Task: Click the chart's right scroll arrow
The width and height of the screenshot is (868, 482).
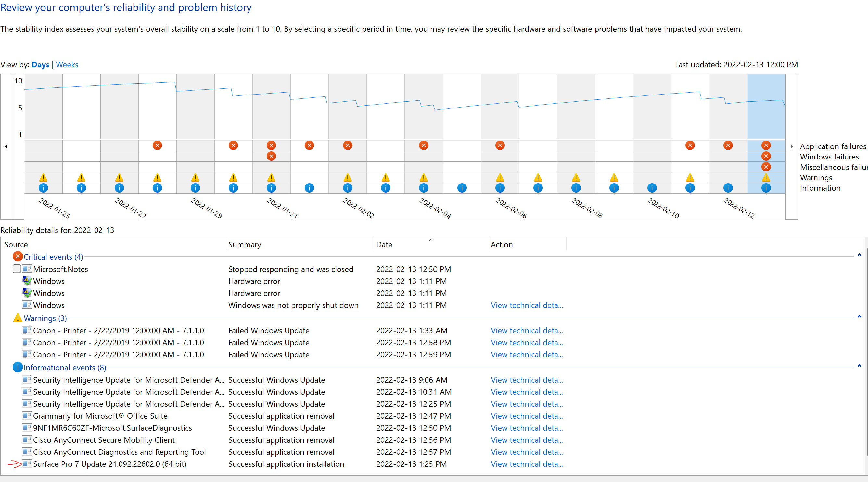Action: tap(792, 146)
